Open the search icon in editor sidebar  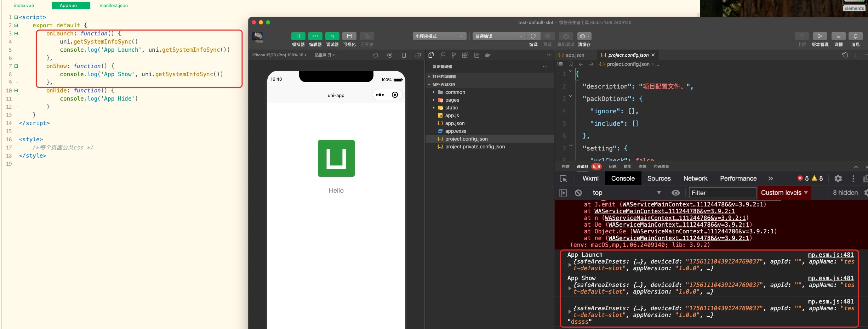442,55
